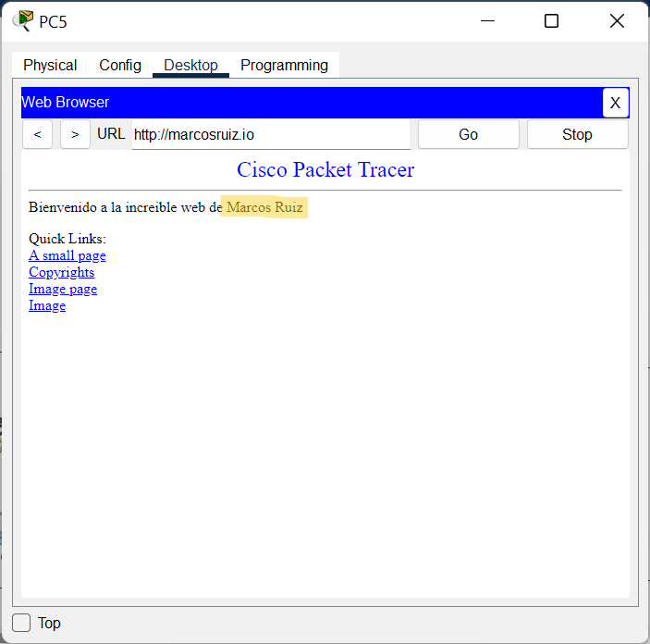This screenshot has width=650, height=644.
Task: Click the highlighted 'Marcos Ruiz' text
Action: [x=264, y=207]
